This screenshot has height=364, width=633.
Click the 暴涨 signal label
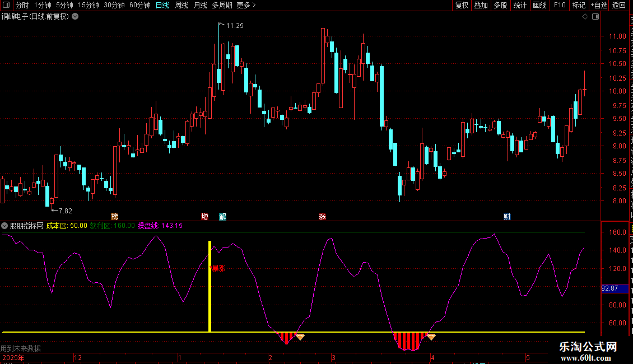pyautogui.click(x=217, y=268)
